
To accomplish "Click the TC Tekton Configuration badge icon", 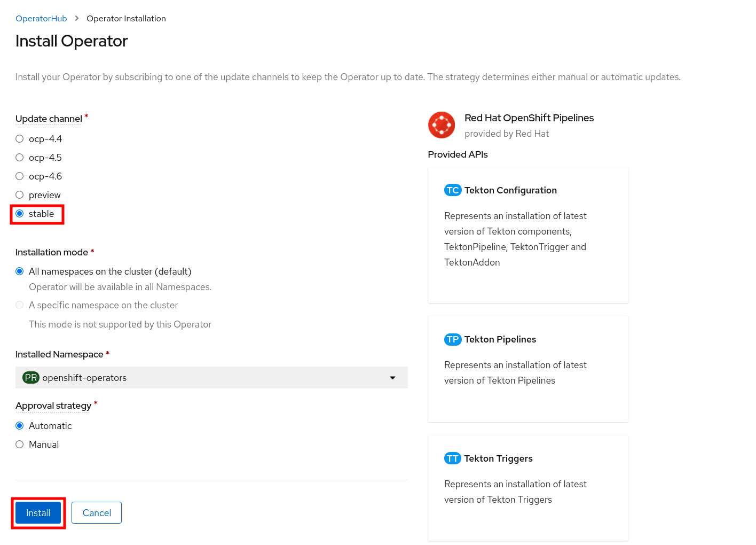I will [x=453, y=190].
